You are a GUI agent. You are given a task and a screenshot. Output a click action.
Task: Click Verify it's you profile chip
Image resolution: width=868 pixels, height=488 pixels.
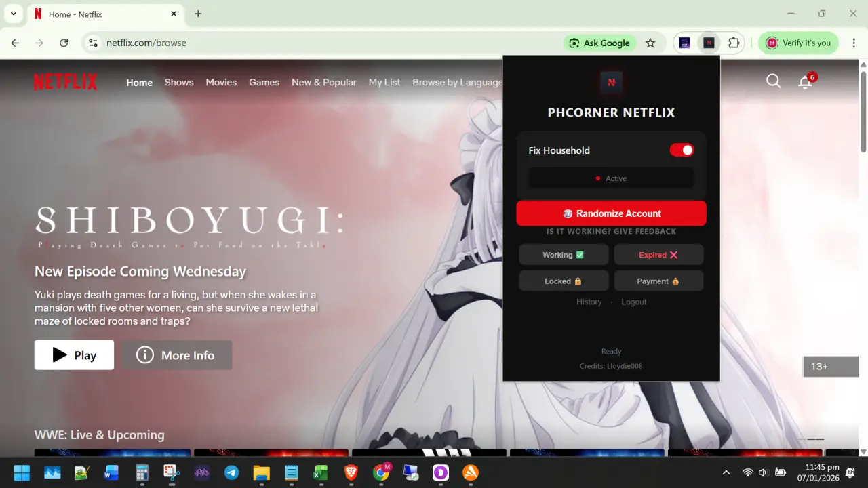(798, 43)
